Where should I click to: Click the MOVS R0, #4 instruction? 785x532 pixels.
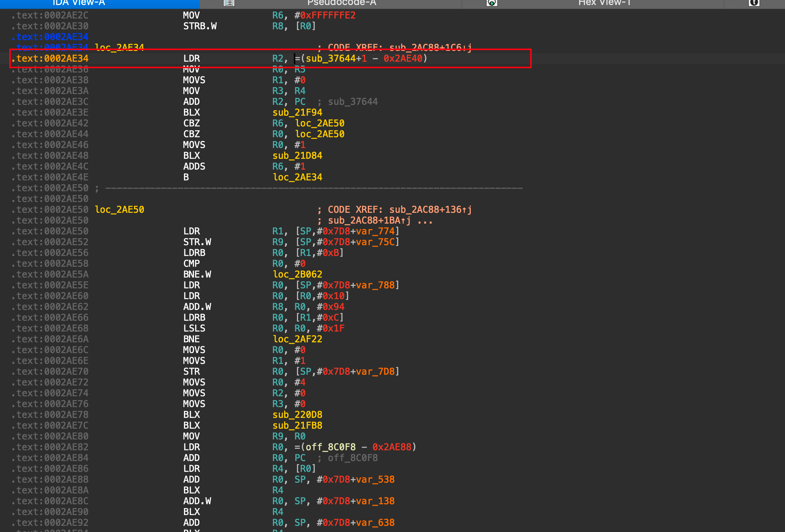tap(244, 382)
